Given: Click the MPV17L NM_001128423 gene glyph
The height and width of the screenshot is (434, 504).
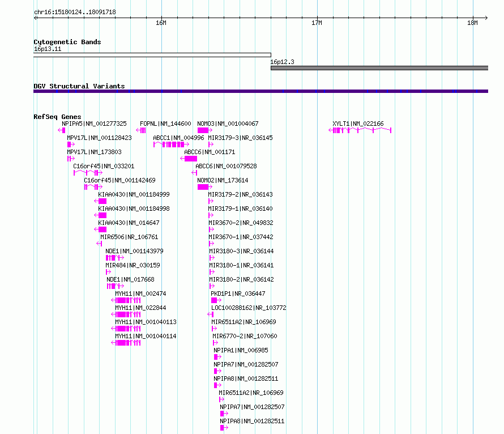Looking at the screenshot, I should (71, 144).
